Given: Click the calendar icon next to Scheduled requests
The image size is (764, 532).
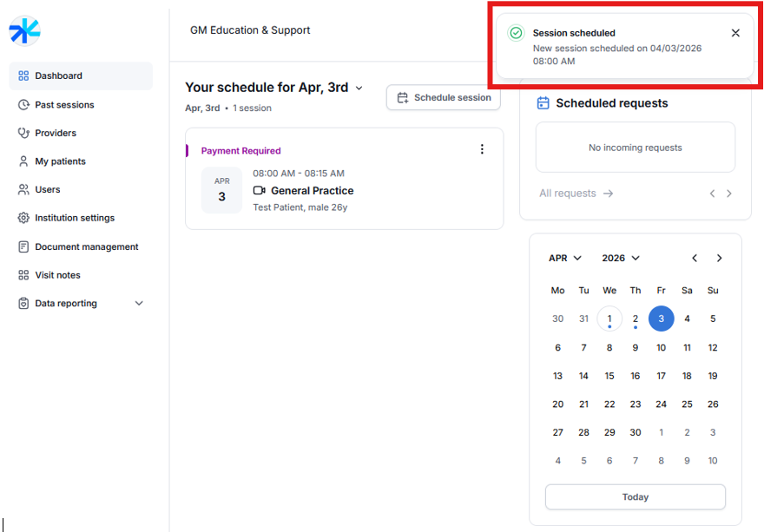Looking at the screenshot, I should [543, 103].
